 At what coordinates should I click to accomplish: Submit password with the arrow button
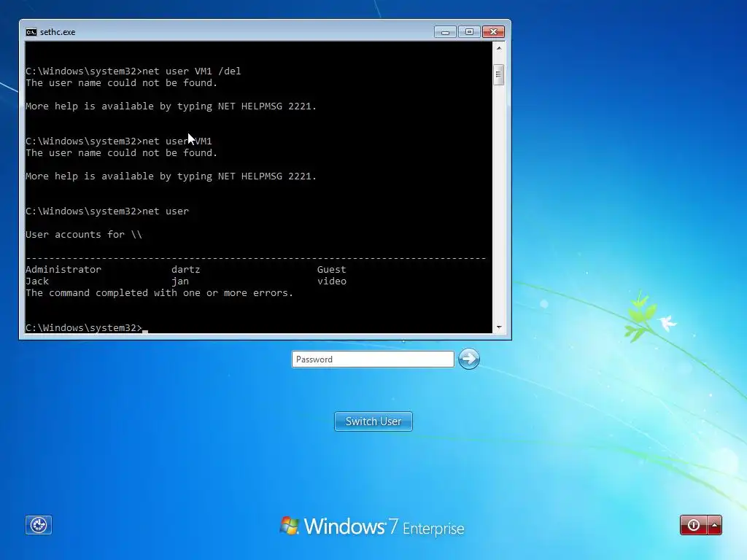click(469, 359)
